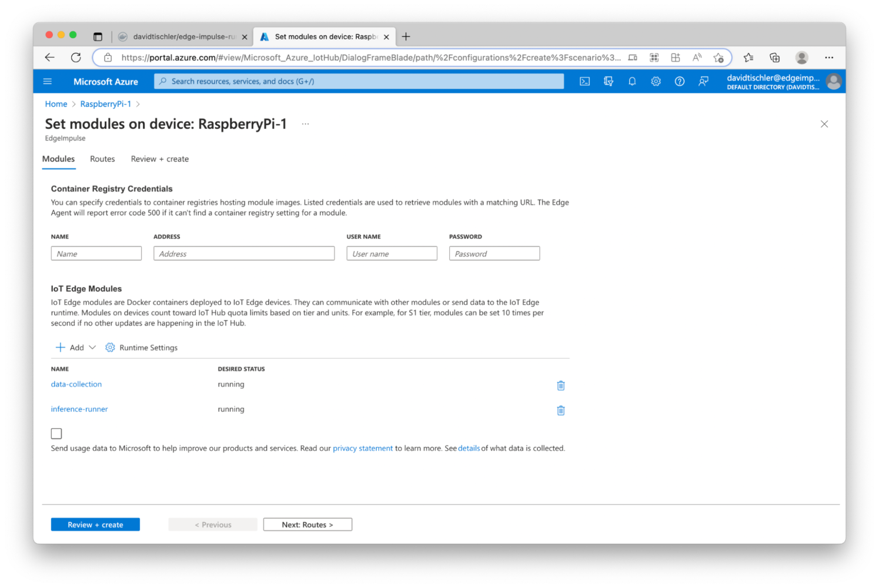Click the Previous button
This screenshot has height=588, width=879.
[213, 524]
